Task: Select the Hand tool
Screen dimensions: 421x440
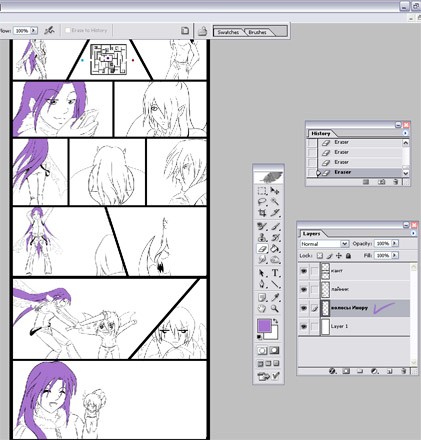Action: (262, 308)
